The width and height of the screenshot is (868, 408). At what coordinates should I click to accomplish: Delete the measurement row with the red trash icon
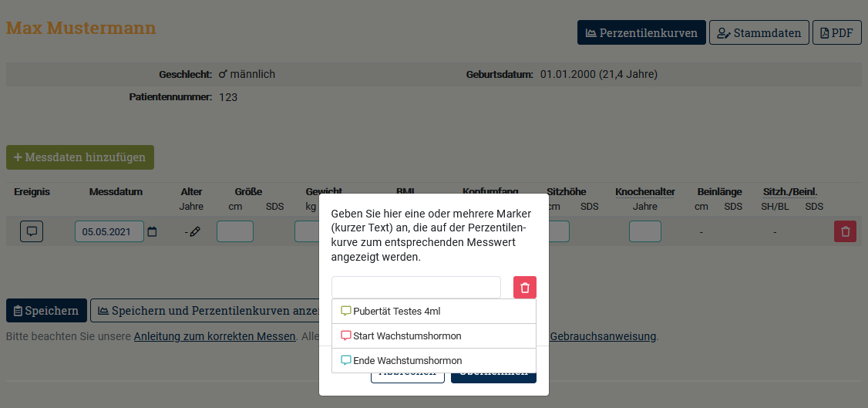[845, 231]
